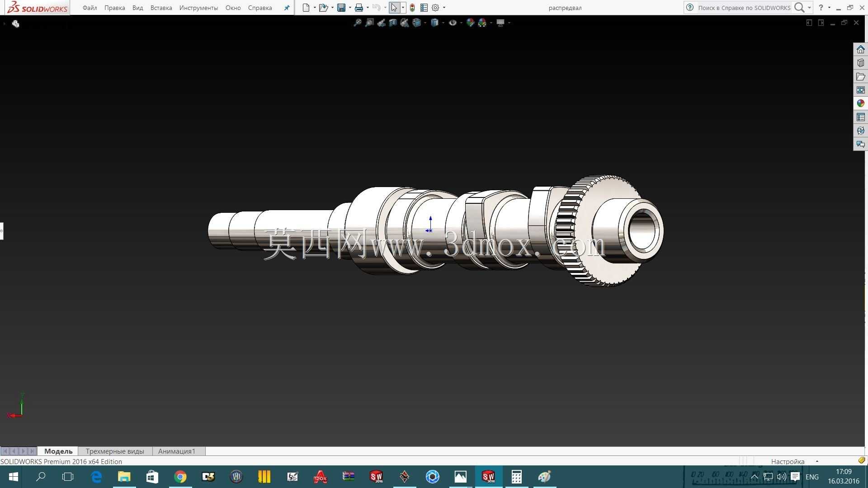Activate the Select cursor tool
This screenshot has width=868, height=488.
click(394, 8)
